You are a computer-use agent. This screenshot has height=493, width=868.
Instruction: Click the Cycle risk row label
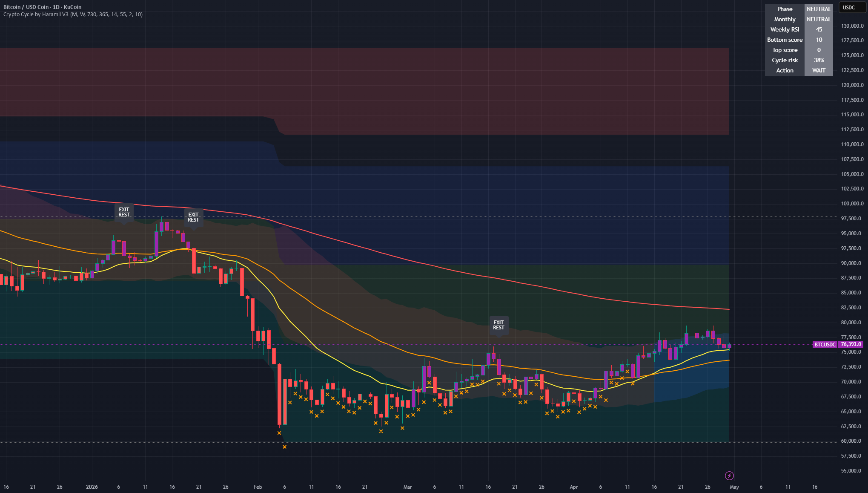pos(785,60)
